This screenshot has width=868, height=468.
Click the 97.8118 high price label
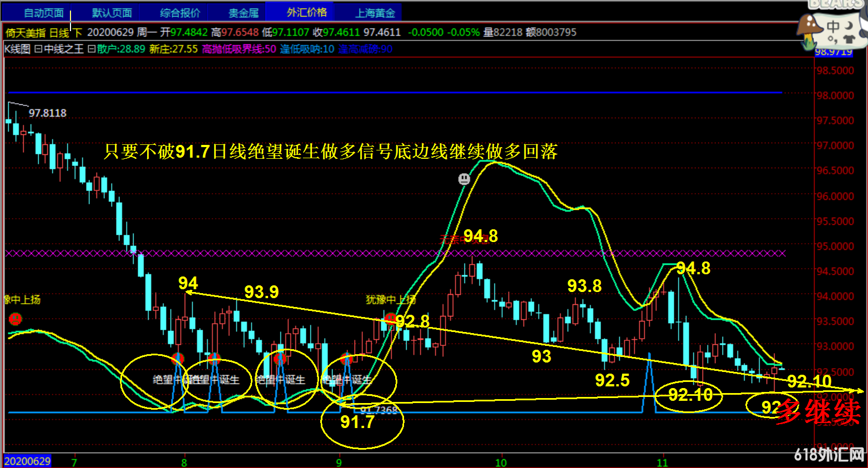(x=48, y=113)
